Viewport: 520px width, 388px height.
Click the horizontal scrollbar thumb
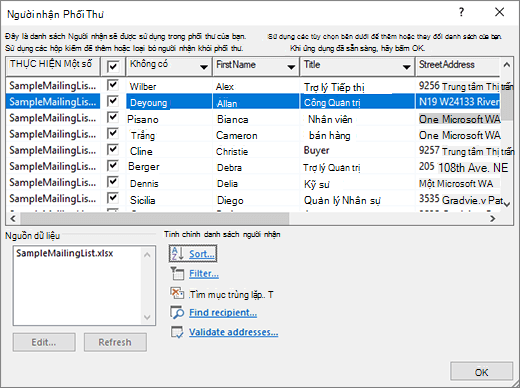[x=155, y=219]
